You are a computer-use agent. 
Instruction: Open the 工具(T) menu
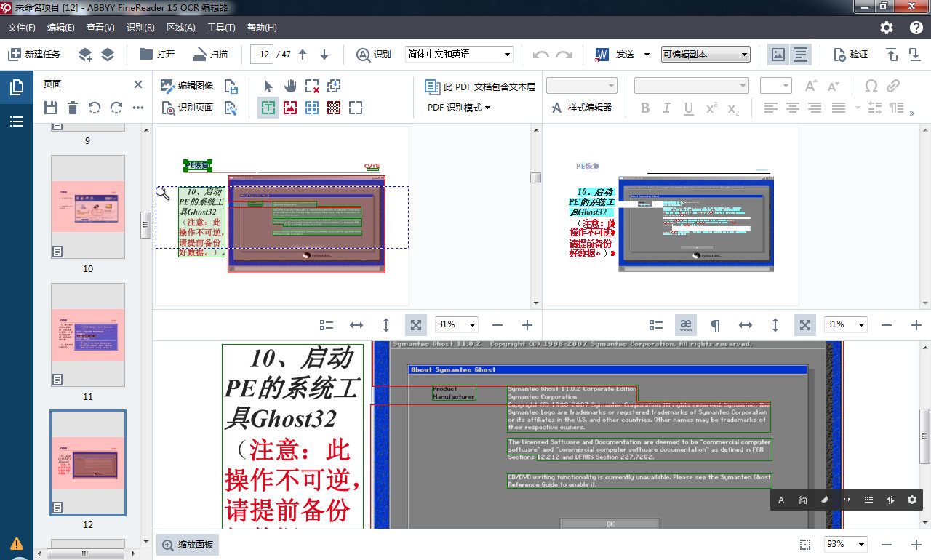pos(221,28)
